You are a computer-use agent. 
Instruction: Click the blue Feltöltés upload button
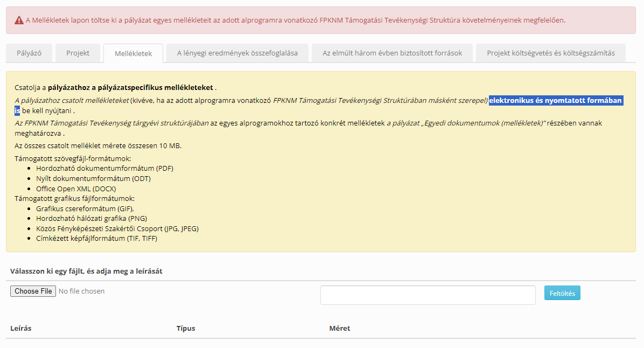pyautogui.click(x=562, y=293)
